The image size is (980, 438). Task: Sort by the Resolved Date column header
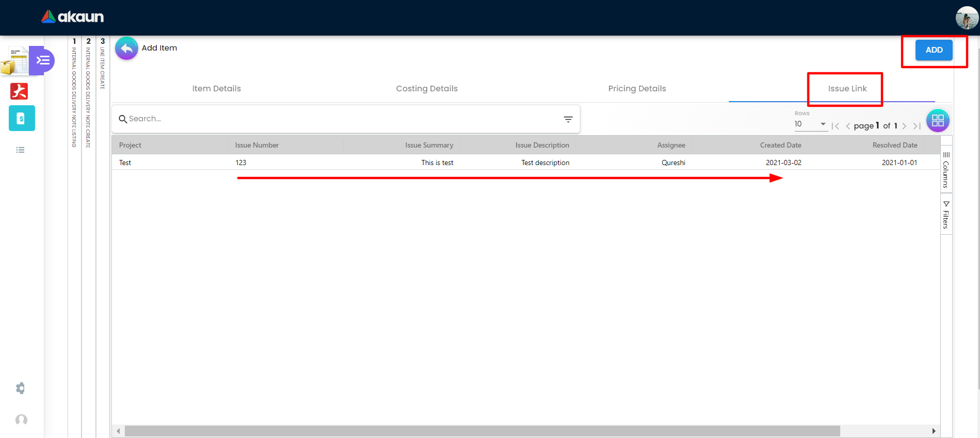tap(895, 145)
